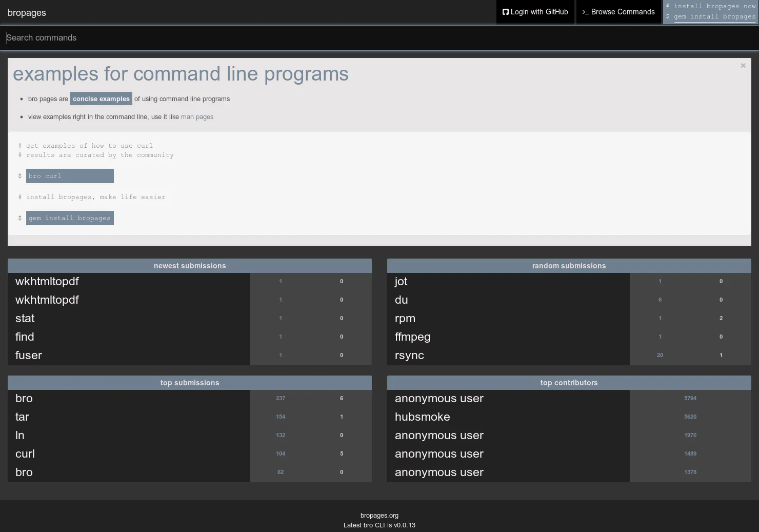Open the jot random submission
Viewport: 759px width, 532px height.
tap(401, 281)
